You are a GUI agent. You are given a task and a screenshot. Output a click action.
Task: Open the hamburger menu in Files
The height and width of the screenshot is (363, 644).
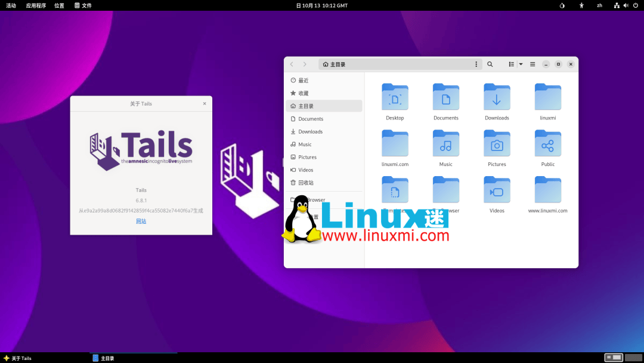point(532,64)
